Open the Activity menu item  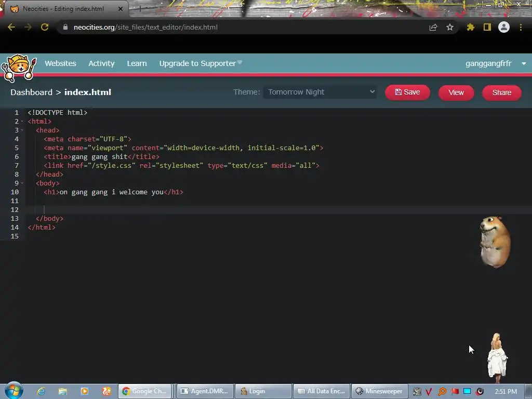101,63
